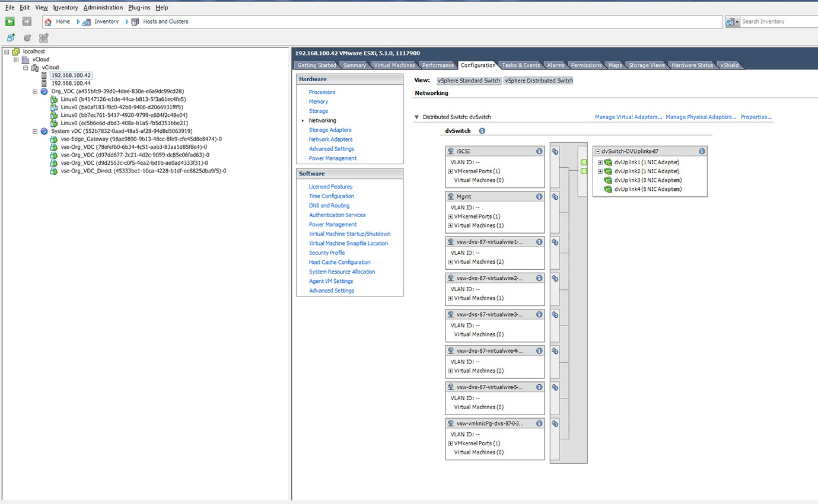Open info for vxw-dvs-87-virtualwire-1 port group
This screenshot has height=504, width=818.
point(539,242)
